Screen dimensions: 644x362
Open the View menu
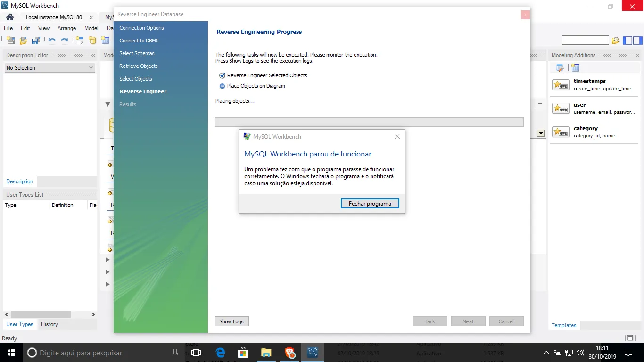tap(44, 28)
